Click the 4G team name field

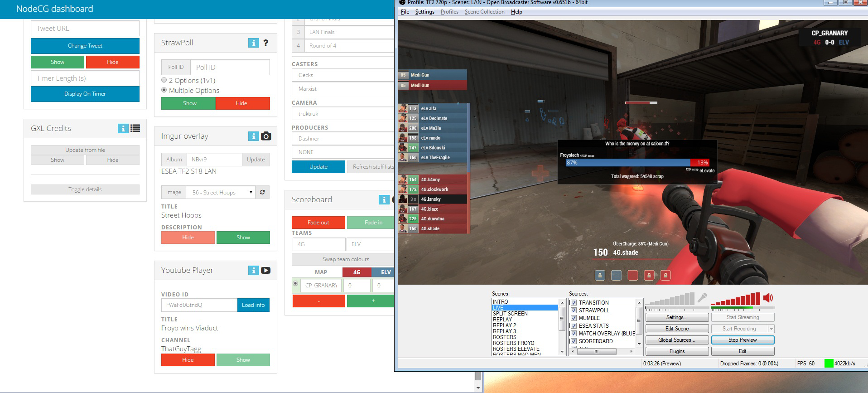coord(318,244)
